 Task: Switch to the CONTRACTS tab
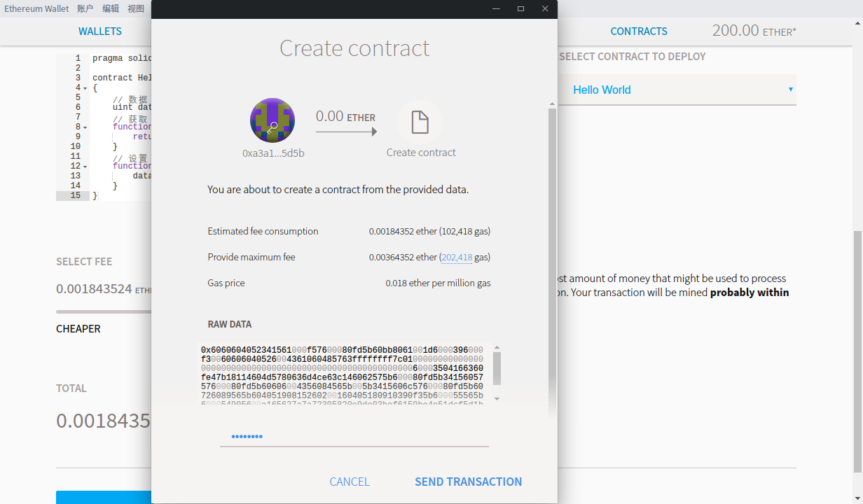(x=639, y=31)
